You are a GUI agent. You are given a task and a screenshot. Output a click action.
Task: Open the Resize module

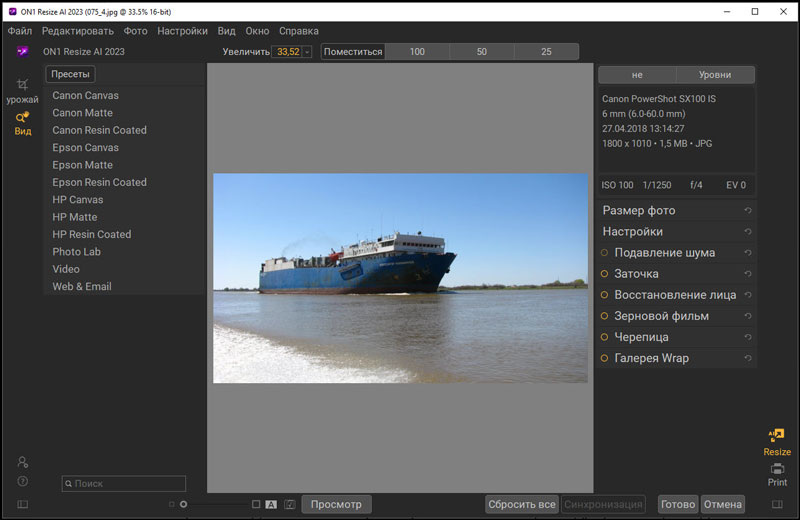point(777,442)
